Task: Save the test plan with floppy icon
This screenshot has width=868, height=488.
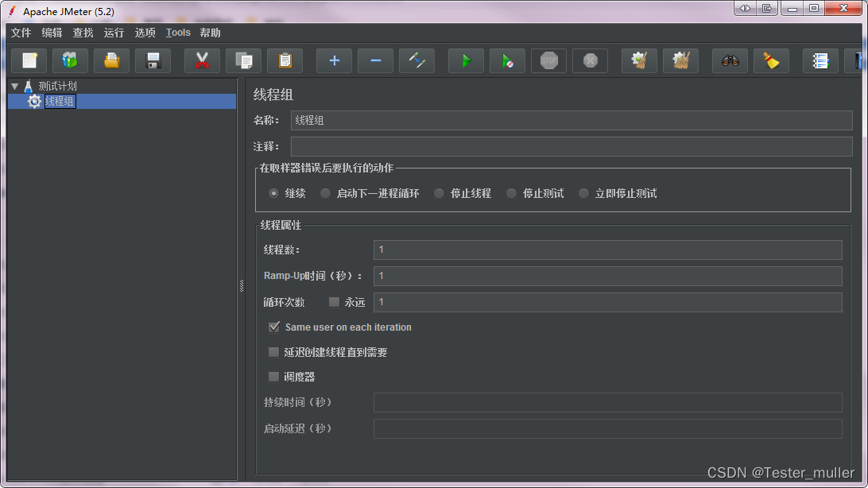Action: point(153,61)
